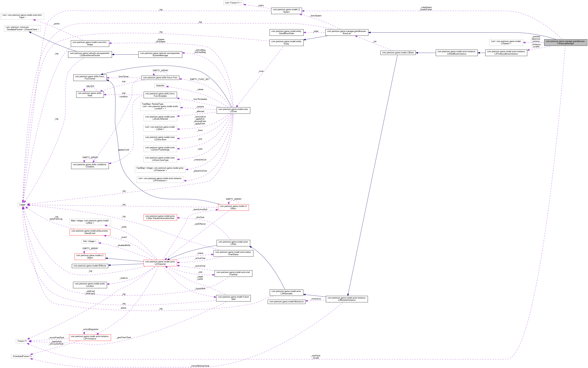Open the L2Zone class node

point(233,110)
